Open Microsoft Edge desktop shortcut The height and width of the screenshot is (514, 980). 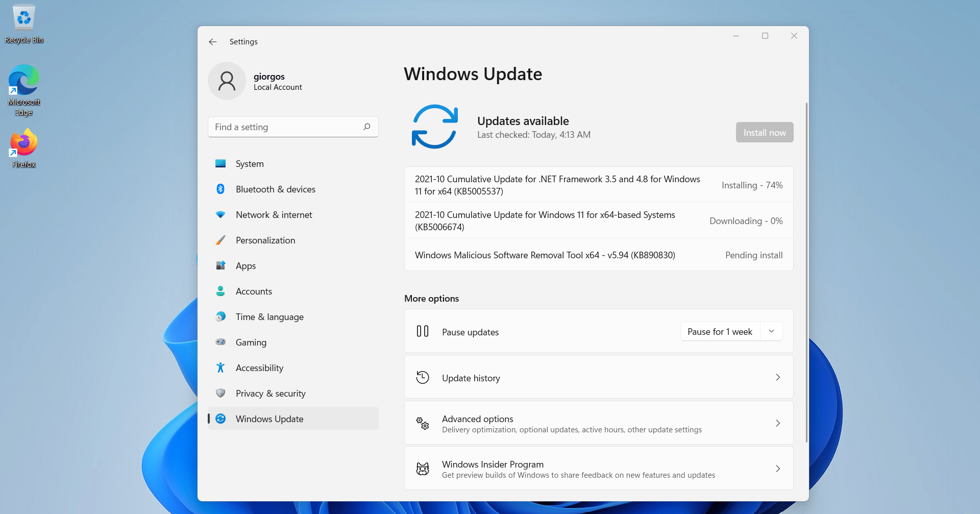24,90
